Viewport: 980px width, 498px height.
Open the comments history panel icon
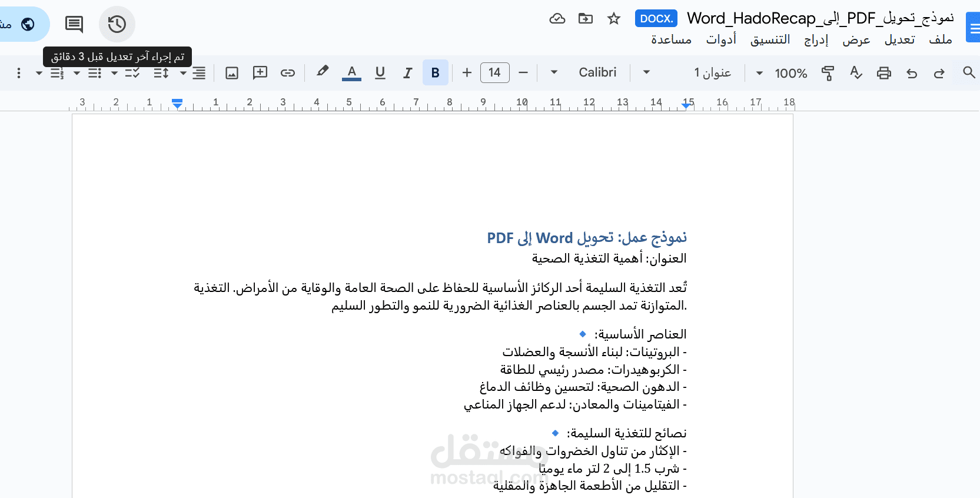coord(74,24)
